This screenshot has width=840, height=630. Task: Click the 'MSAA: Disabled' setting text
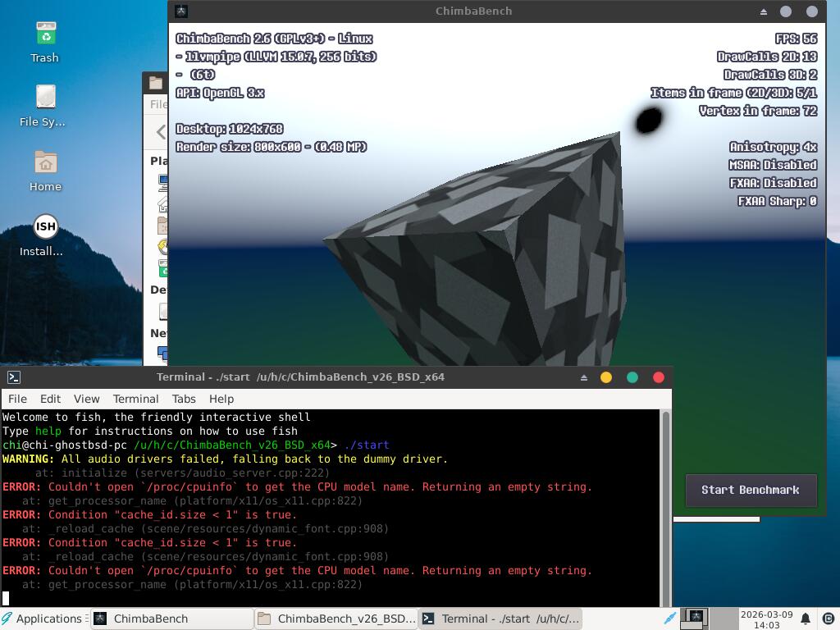click(x=773, y=165)
